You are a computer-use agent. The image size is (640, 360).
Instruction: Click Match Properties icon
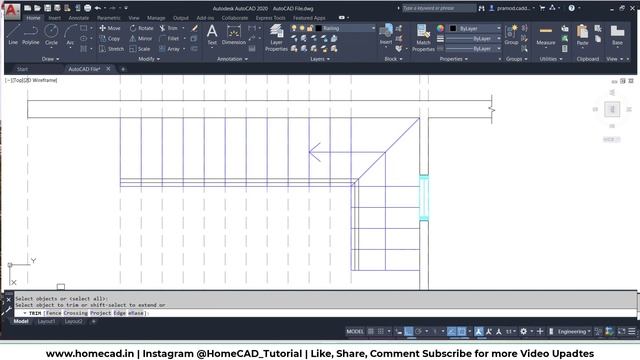tap(423, 38)
